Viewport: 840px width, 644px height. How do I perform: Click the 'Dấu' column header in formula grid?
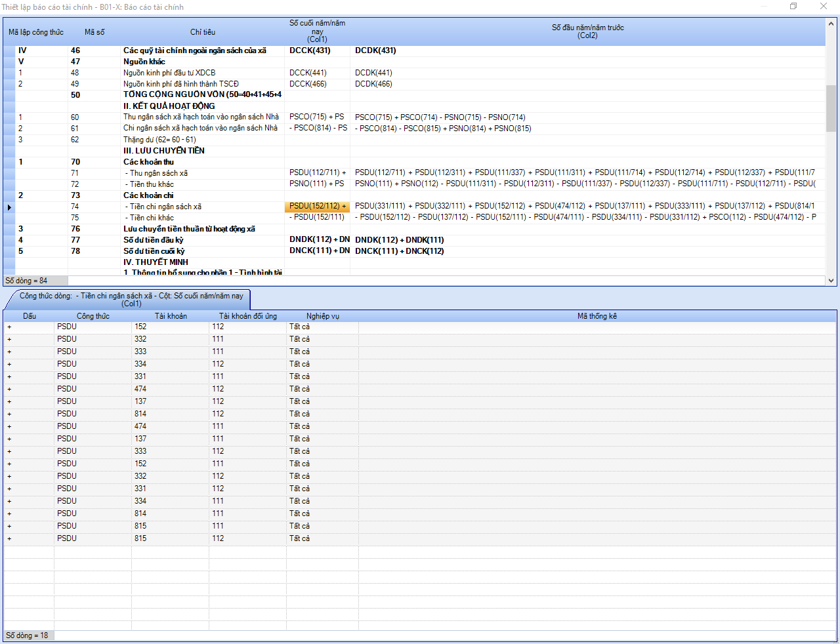[x=30, y=316]
